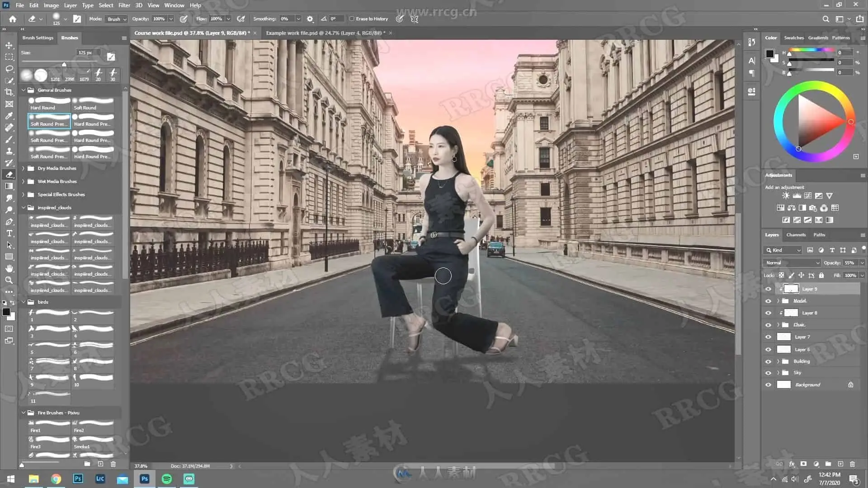Delete layer trash icon in Layers panel
The image size is (868, 488).
coord(852,464)
